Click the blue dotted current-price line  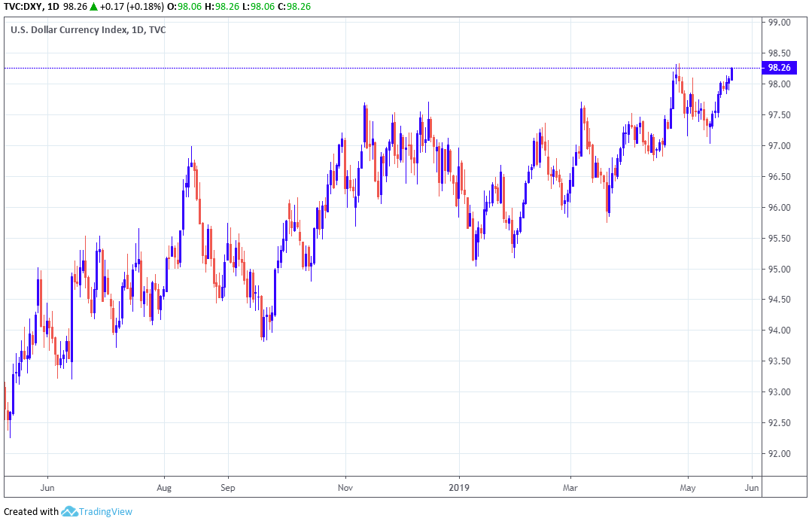376,68
